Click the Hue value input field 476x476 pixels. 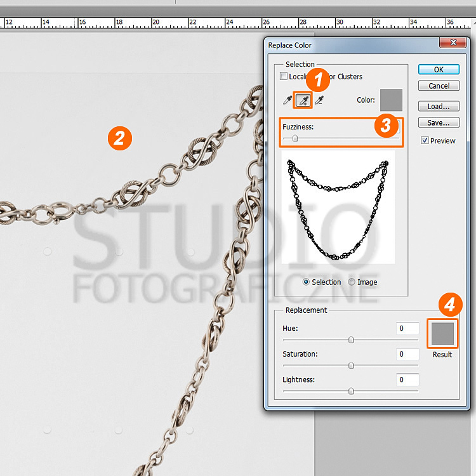tap(407, 329)
